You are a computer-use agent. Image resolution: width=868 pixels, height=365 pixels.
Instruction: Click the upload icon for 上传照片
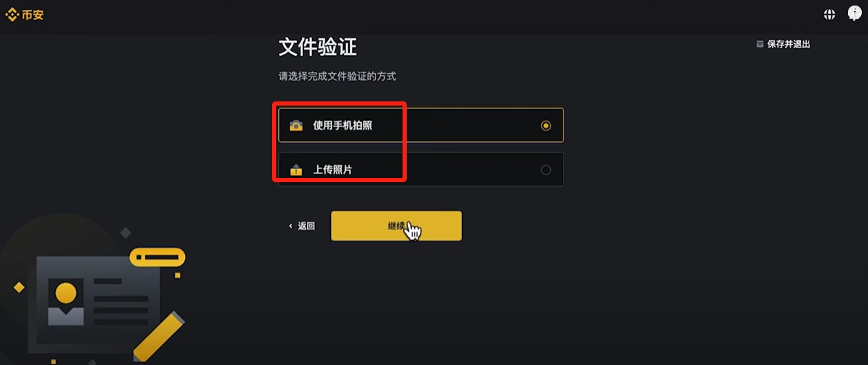(x=296, y=170)
